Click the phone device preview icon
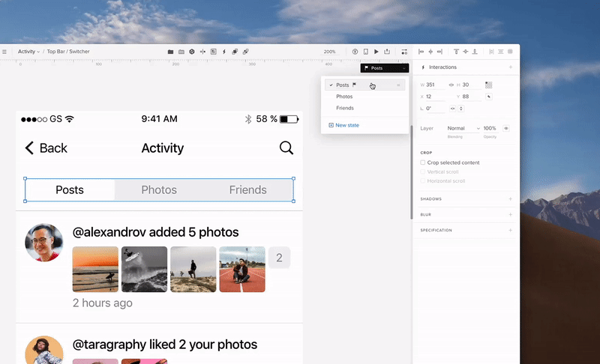The image size is (600, 364). pyautogui.click(x=366, y=52)
